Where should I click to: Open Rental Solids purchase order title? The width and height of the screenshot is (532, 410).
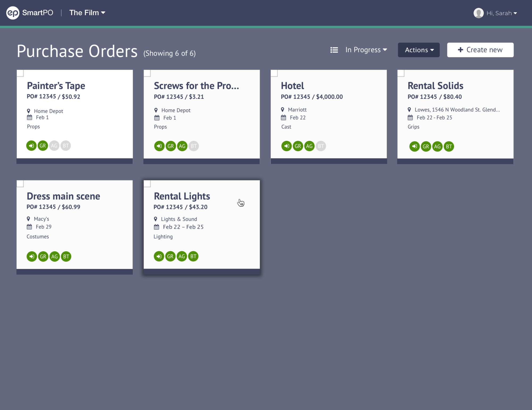click(435, 86)
